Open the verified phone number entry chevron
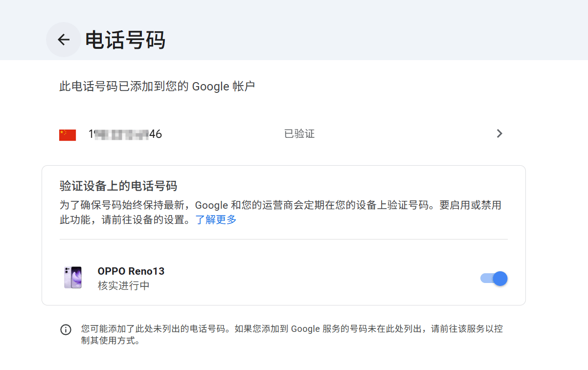Image resolution: width=588 pixels, height=370 pixels. 499,134
